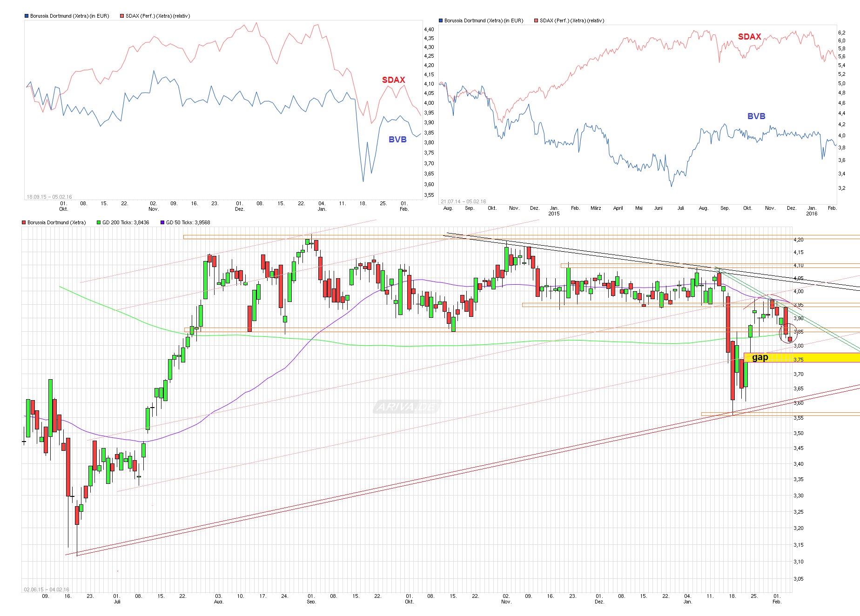This screenshot has width=860, height=616.
Task: Select 'GD 200 Ticks: 3,8436' legend text
Action: pos(126,222)
